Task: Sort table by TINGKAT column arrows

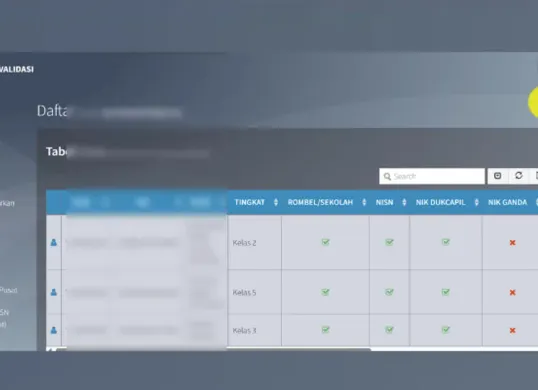Action: point(276,202)
